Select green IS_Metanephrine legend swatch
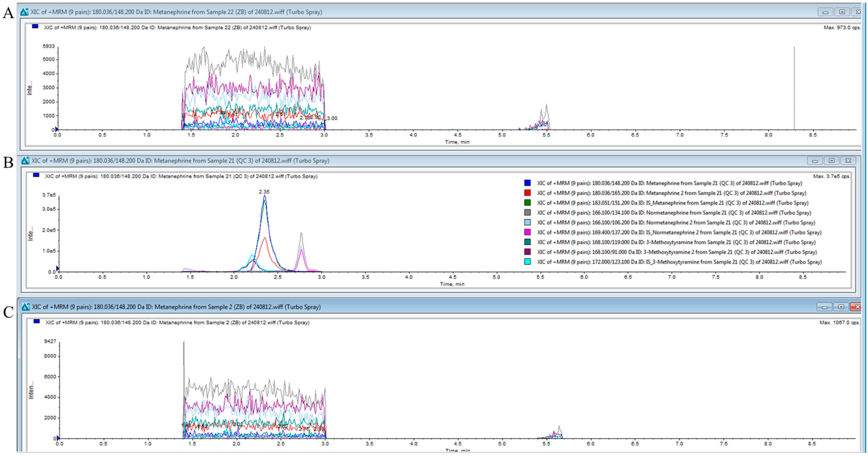868x456 pixels. (x=527, y=203)
